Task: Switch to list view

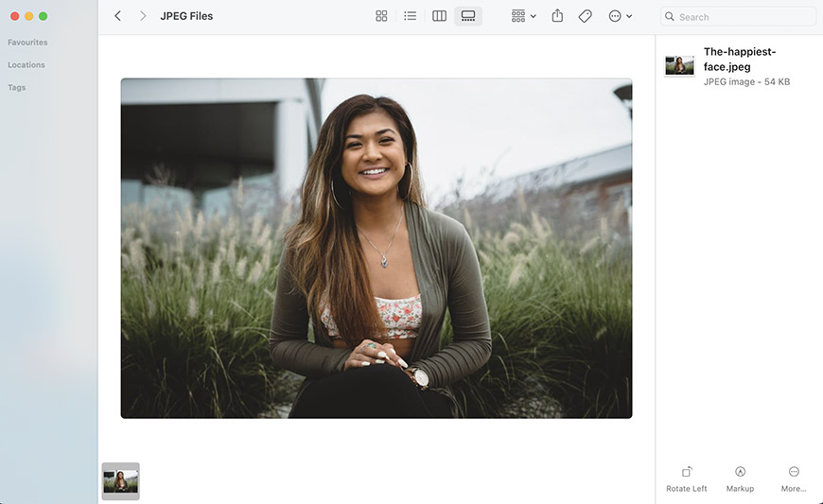Action: [410, 16]
